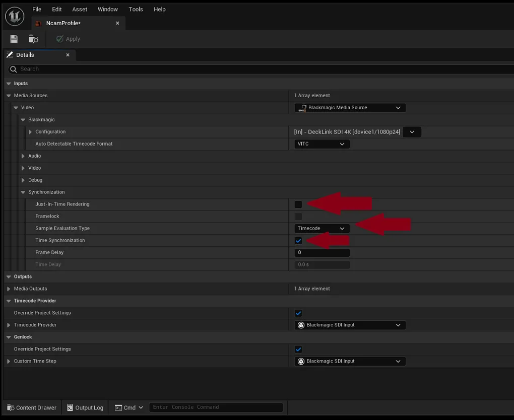Expand the Custom Time Step property
The height and width of the screenshot is (420, 514).
[x=9, y=362]
